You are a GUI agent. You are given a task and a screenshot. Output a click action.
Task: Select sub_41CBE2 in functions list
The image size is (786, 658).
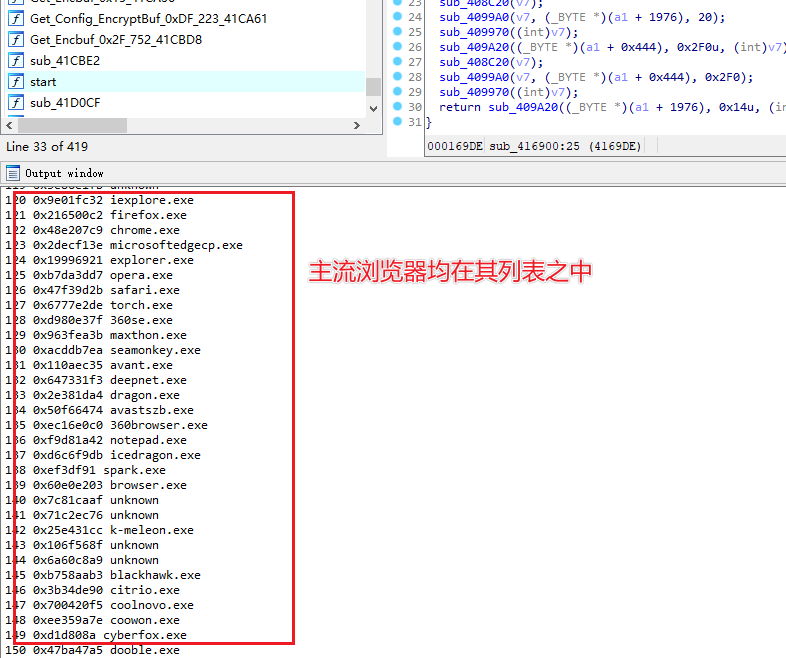tap(65, 61)
